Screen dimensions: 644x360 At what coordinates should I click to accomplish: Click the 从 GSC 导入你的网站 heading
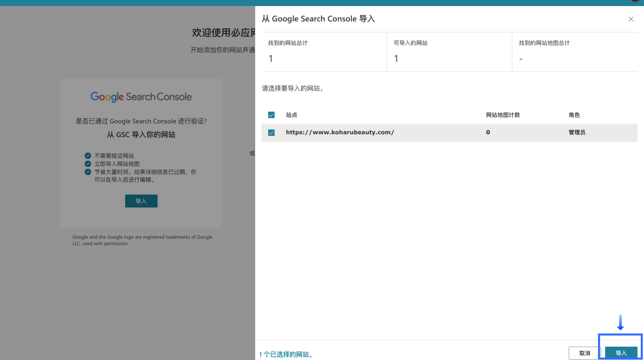(x=141, y=134)
